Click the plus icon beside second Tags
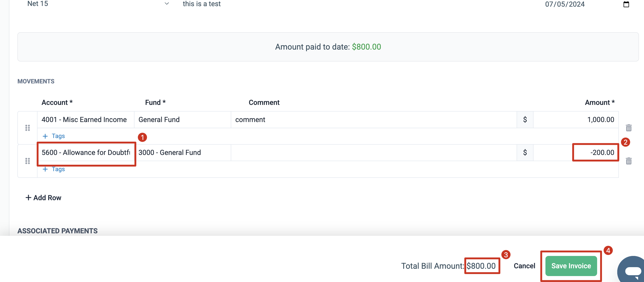The height and width of the screenshot is (282, 644). (x=45, y=169)
